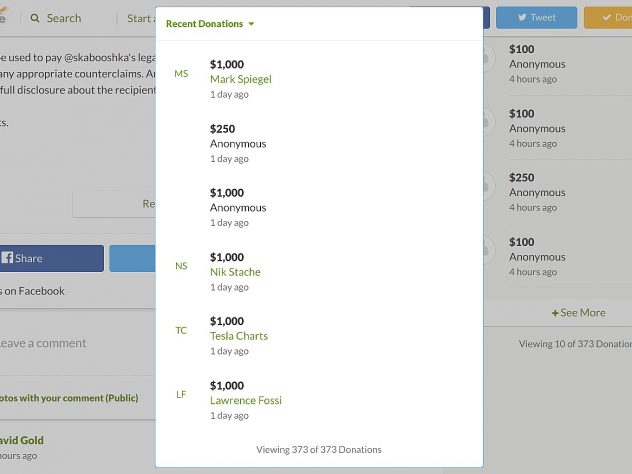Click the MS avatar for Mark Spiegel
632x474 pixels.
pos(181,74)
